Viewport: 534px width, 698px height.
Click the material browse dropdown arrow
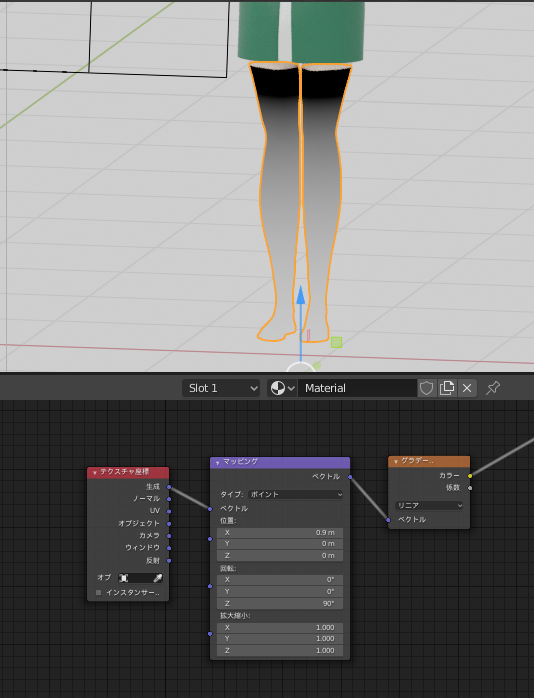(x=291, y=388)
